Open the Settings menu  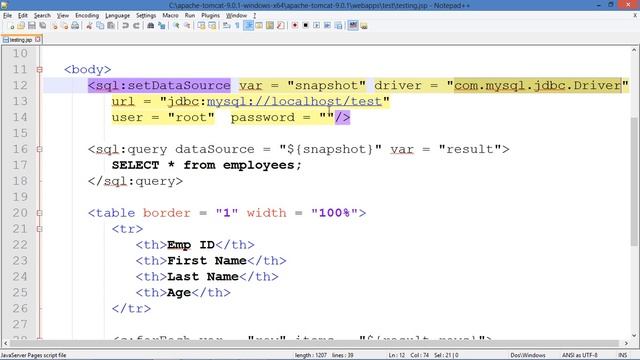coord(146,16)
